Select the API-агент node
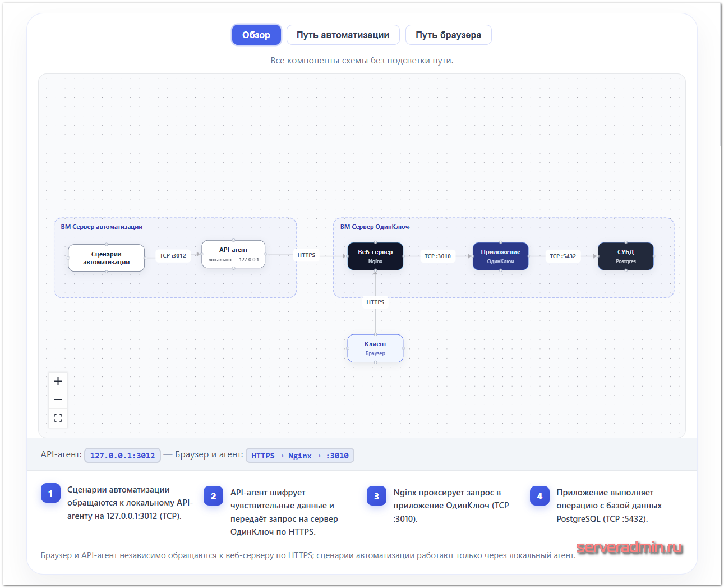This screenshot has height=588, width=724. (233, 254)
